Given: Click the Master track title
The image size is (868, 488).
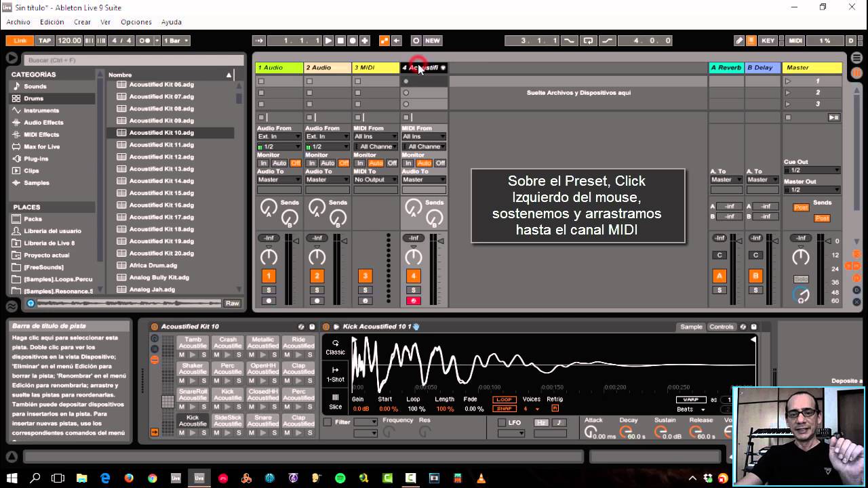Looking at the screenshot, I should [x=812, y=68].
